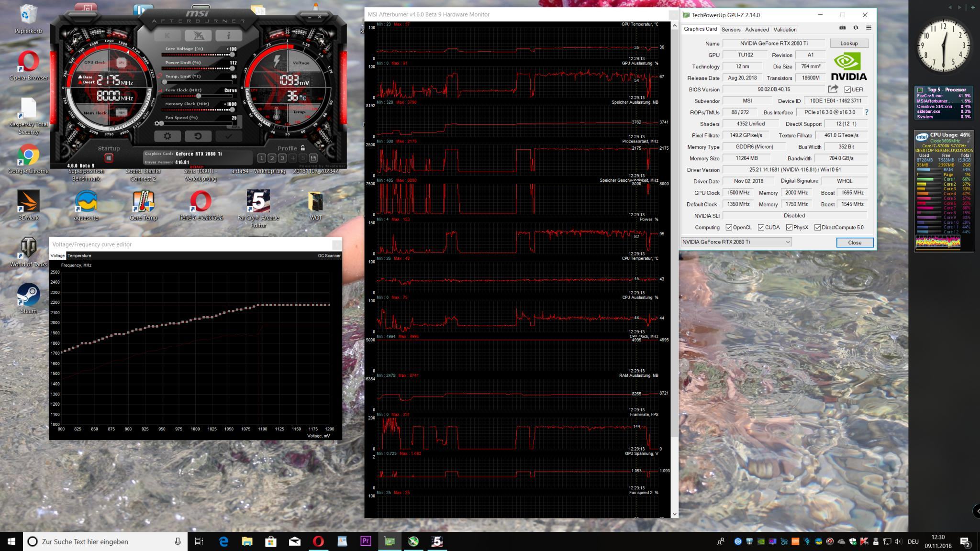Image resolution: width=980 pixels, height=551 pixels.
Task: Click Hardware Monitor scrollbar down arrow
Action: coord(675,514)
